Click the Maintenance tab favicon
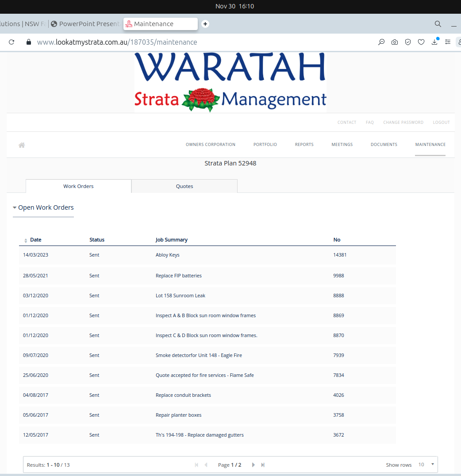The height and width of the screenshot is (476, 461). [x=129, y=24]
